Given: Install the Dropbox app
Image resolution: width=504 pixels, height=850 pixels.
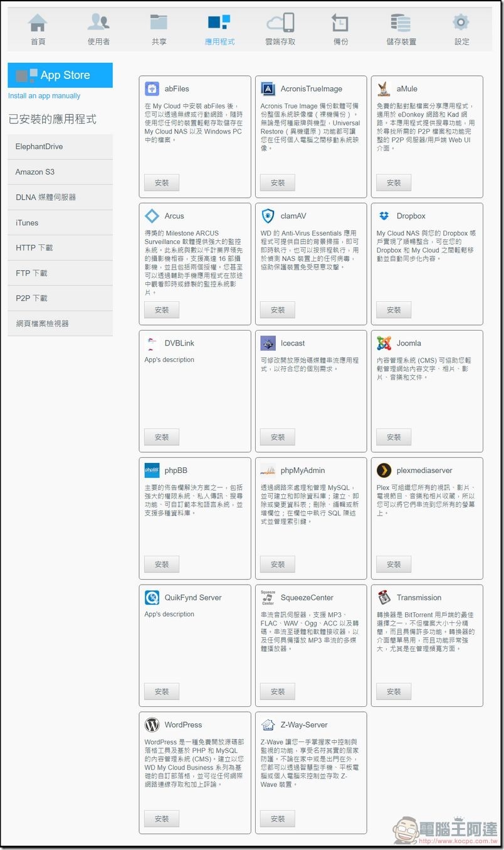Looking at the screenshot, I should point(394,310).
